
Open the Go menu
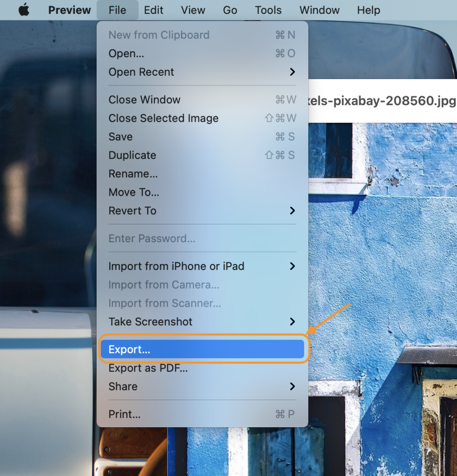[230, 10]
